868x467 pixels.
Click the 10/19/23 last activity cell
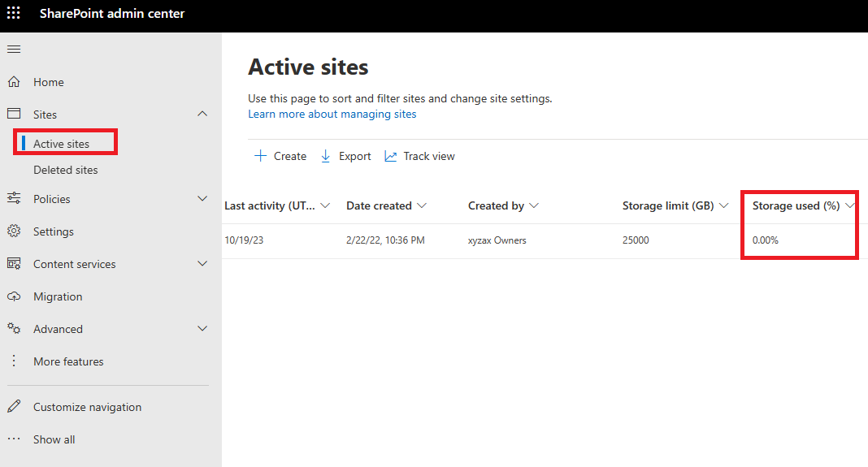(244, 240)
